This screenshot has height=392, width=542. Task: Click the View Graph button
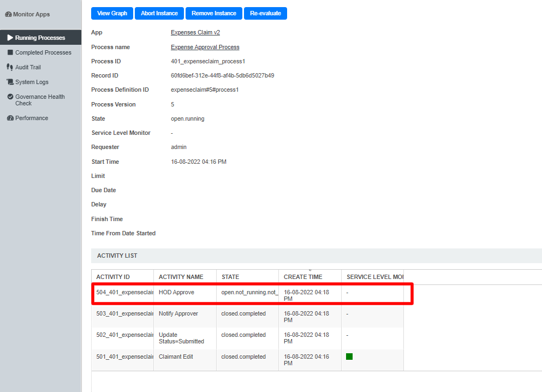point(112,13)
